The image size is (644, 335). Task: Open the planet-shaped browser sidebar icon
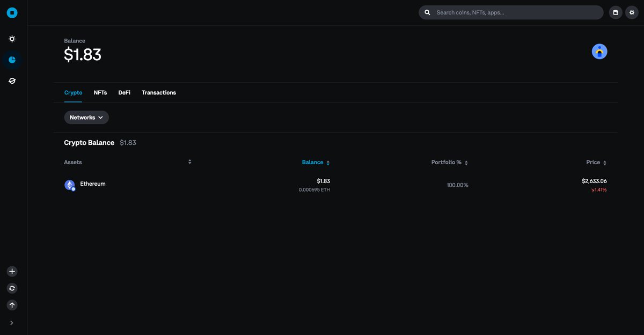12,81
